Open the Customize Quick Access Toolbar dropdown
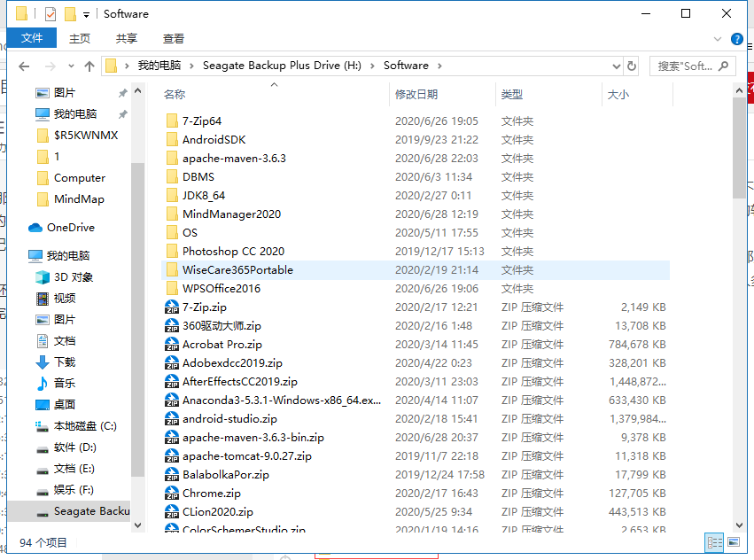 [x=86, y=15]
